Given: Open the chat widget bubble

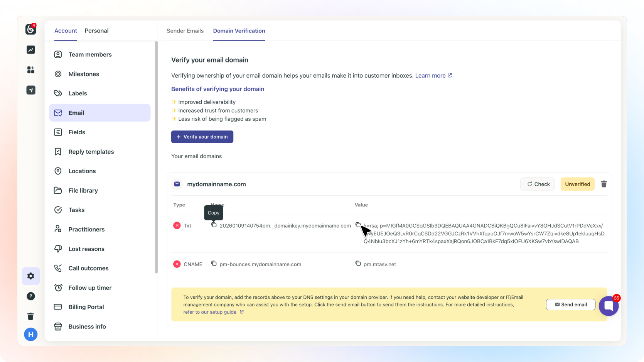Looking at the screenshot, I should (x=609, y=306).
